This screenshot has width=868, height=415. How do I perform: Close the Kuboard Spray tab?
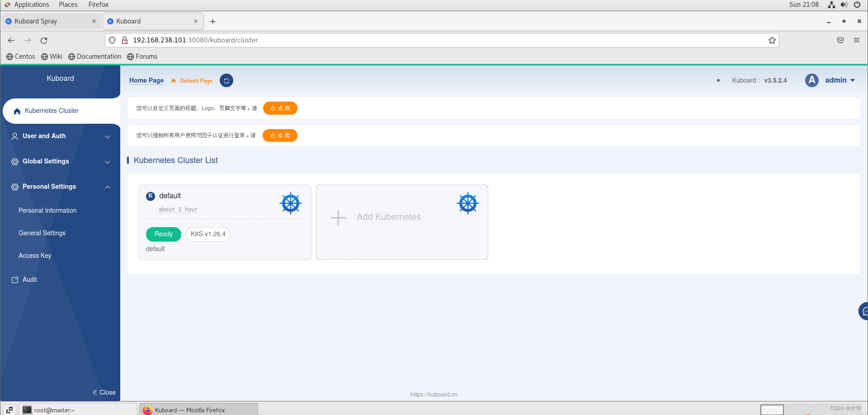[x=94, y=21]
